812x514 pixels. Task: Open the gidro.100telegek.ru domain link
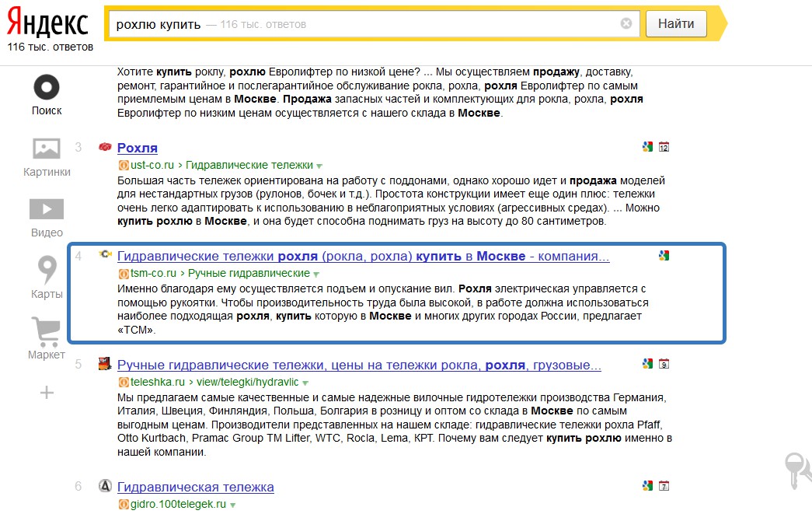pyautogui.click(x=178, y=504)
